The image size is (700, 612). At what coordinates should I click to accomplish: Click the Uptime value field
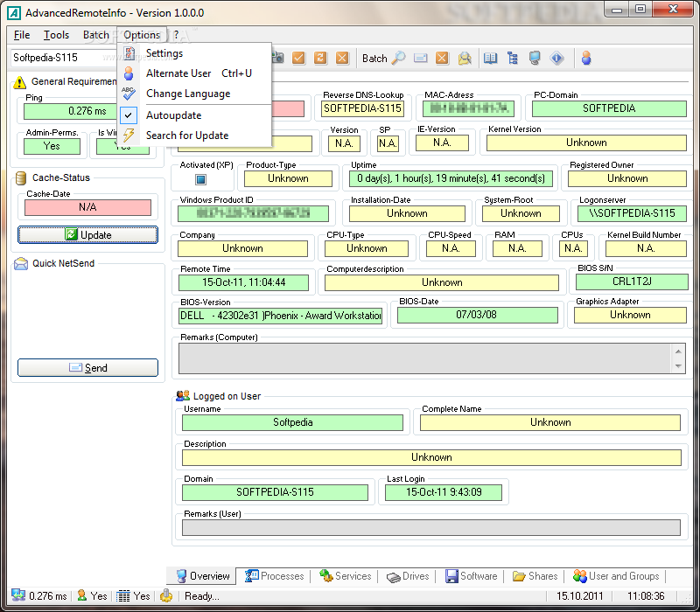pyautogui.click(x=451, y=179)
